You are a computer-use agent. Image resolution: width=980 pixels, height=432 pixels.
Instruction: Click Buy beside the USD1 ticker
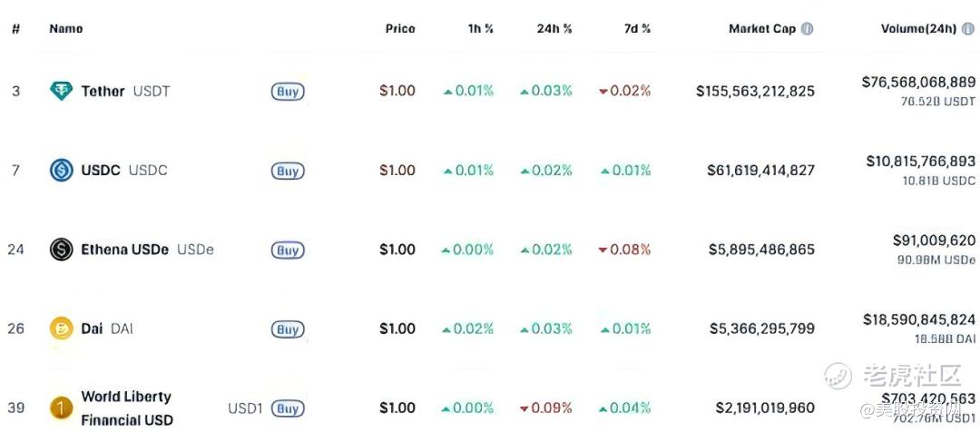pos(288,408)
